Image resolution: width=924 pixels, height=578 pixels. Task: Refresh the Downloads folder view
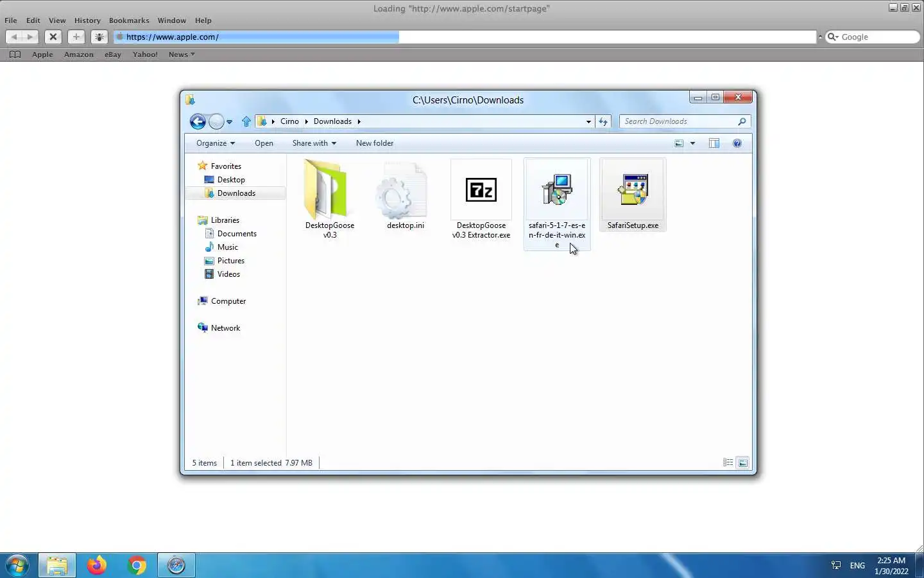coord(603,121)
